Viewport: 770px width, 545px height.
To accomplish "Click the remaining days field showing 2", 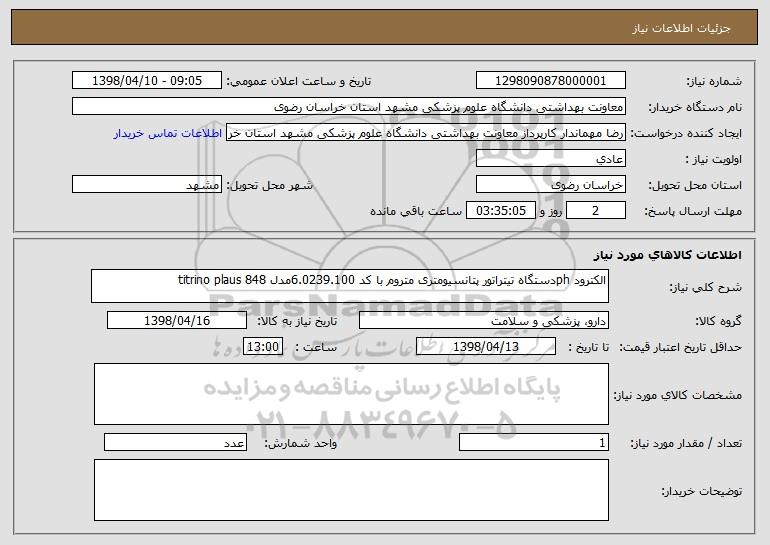I will pyautogui.click(x=596, y=211).
